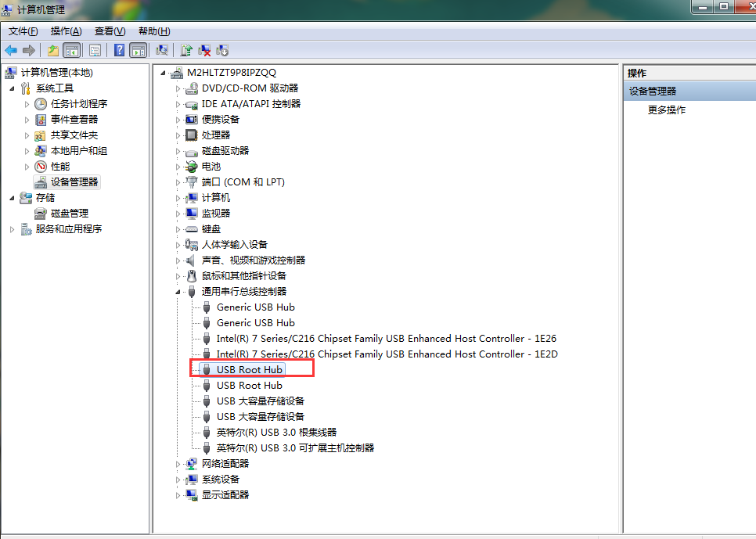Collapse the 存储 tree node

point(12,198)
